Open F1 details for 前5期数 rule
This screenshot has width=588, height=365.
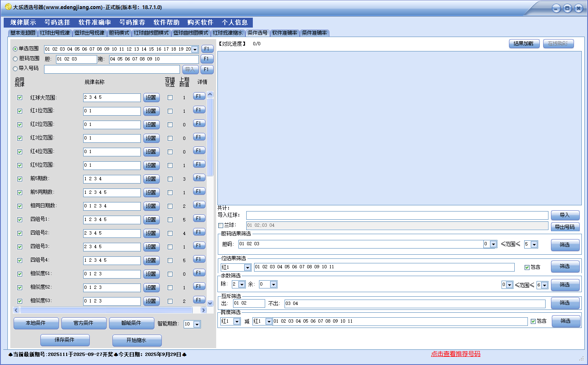(x=199, y=178)
